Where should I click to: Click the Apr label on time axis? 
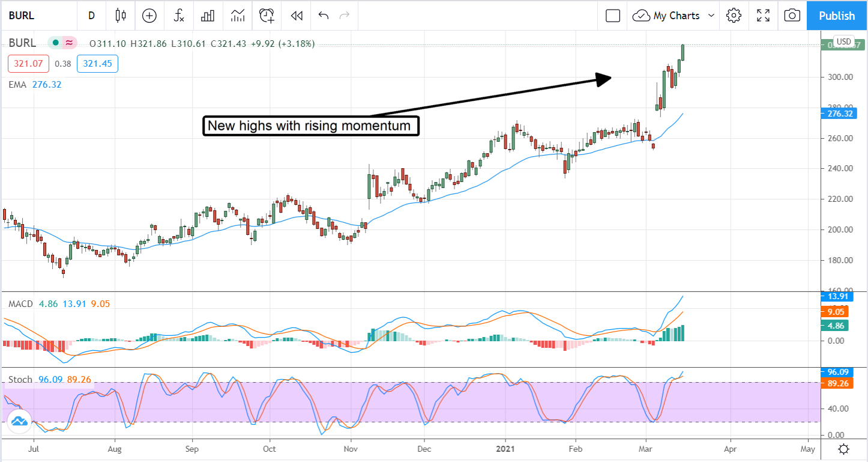click(731, 449)
